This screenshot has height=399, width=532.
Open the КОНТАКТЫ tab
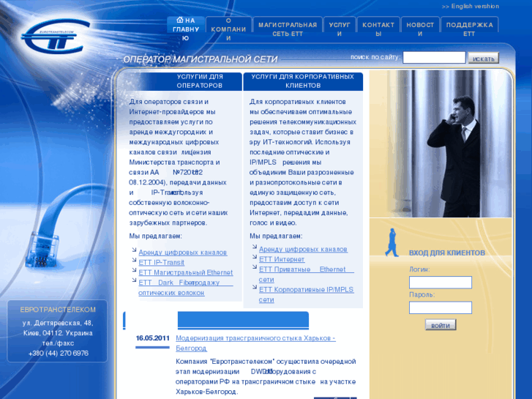coord(378,29)
